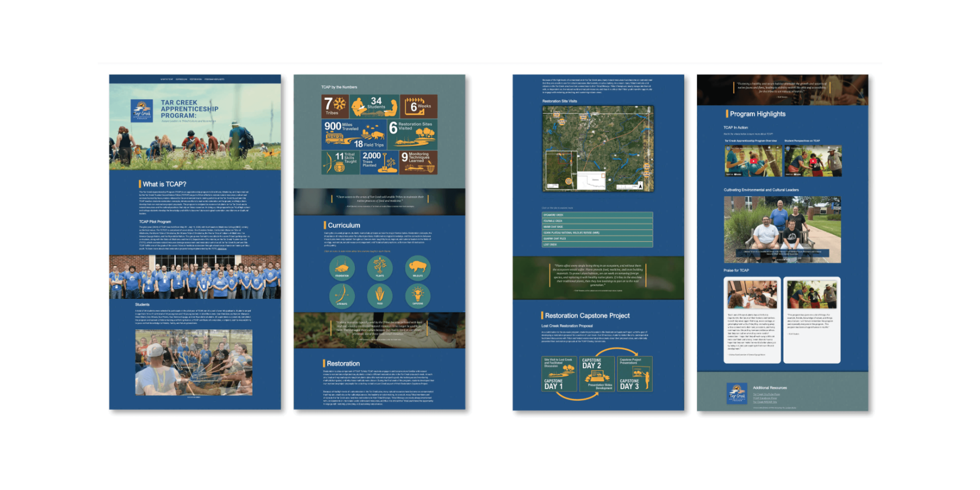Open the Plants curriculum theme icon
The image size is (980, 490).
[x=380, y=268]
